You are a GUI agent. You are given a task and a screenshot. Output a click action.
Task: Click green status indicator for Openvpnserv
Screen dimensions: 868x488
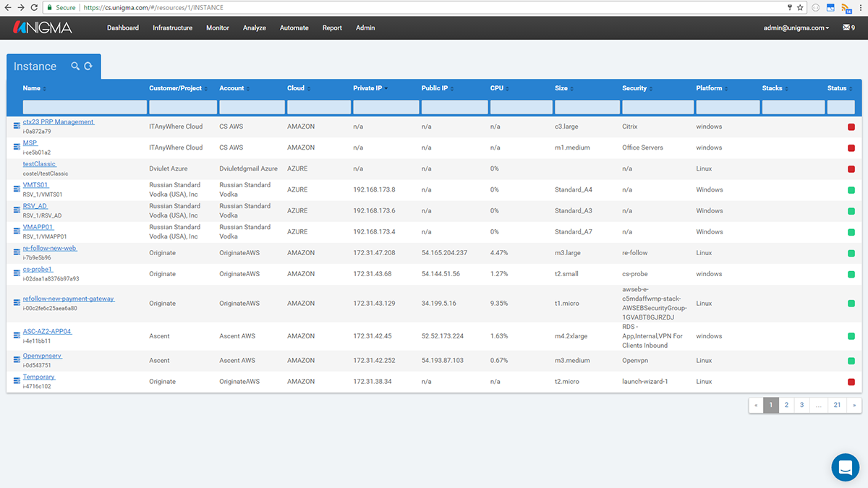coord(851,361)
